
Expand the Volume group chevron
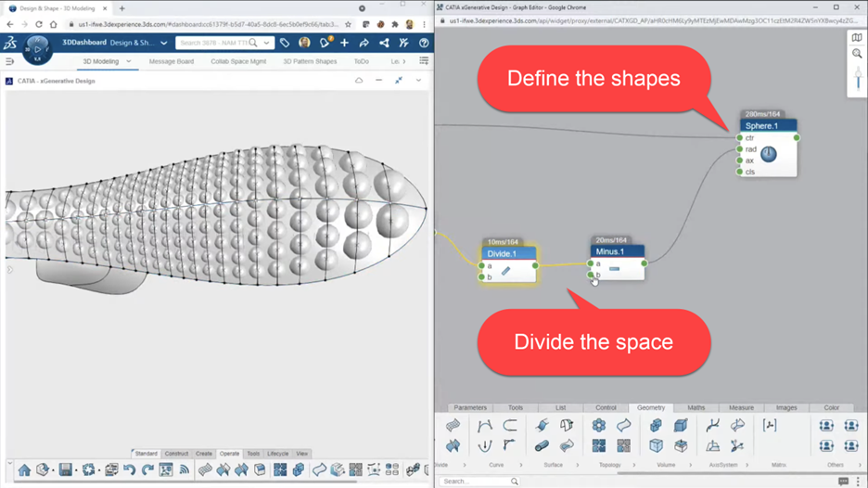point(690,465)
